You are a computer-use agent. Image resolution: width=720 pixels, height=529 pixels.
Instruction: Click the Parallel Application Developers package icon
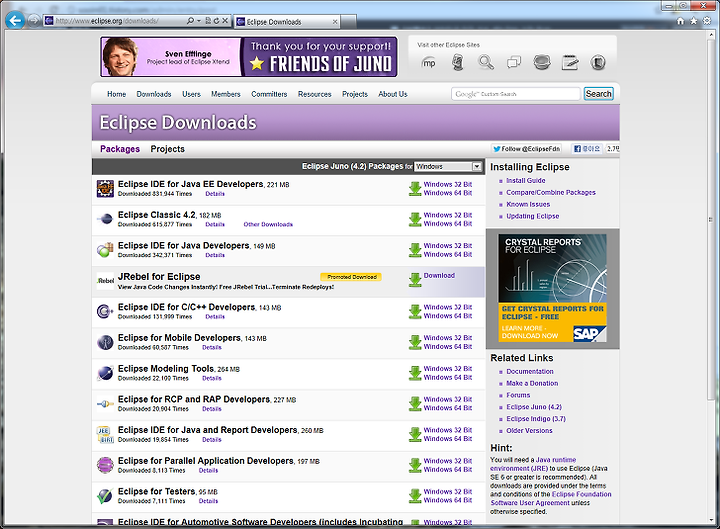(x=105, y=465)
